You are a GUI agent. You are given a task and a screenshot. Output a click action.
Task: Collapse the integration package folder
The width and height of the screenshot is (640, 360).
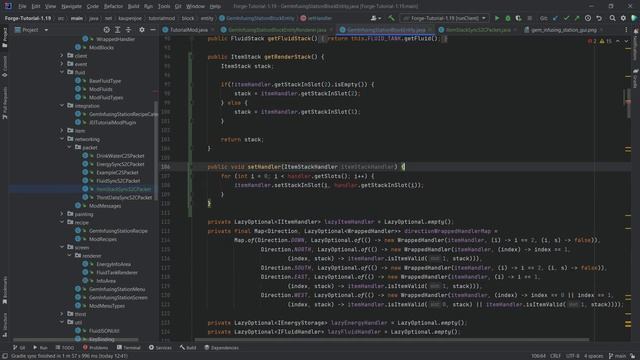point(62,106)
